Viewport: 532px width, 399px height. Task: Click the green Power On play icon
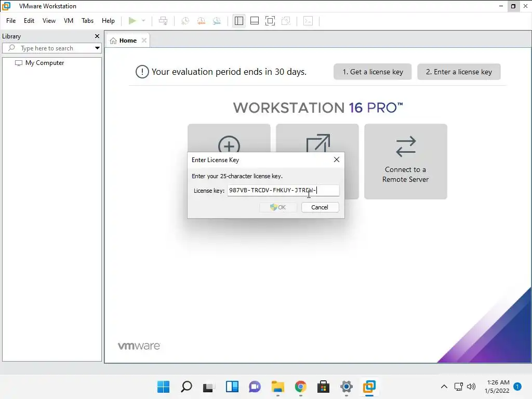click(132, 21)
